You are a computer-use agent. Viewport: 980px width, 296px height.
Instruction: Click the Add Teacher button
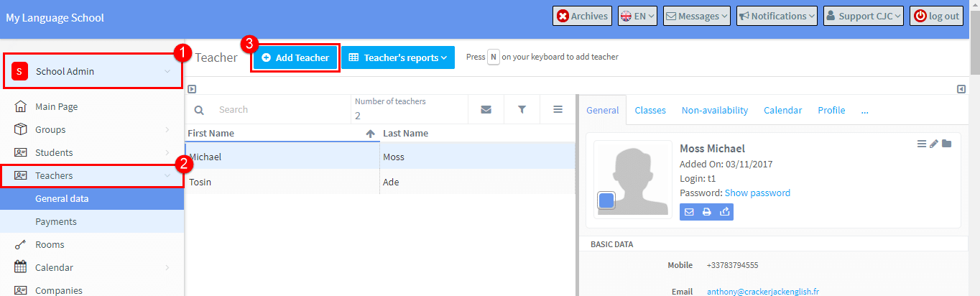pos(295,57)
